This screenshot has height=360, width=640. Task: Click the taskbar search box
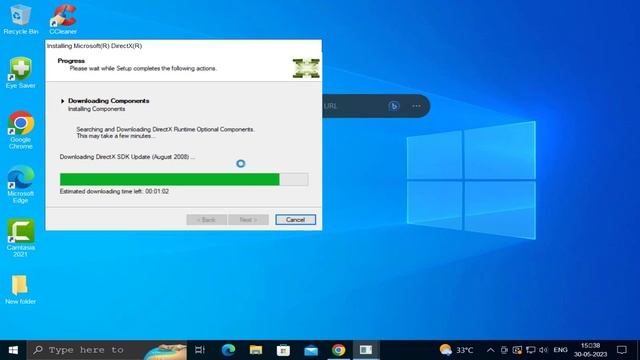(107, 350)
